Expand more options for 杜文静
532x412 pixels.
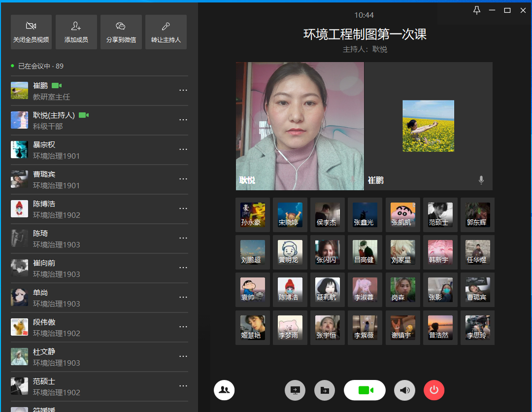pos(183,357)
